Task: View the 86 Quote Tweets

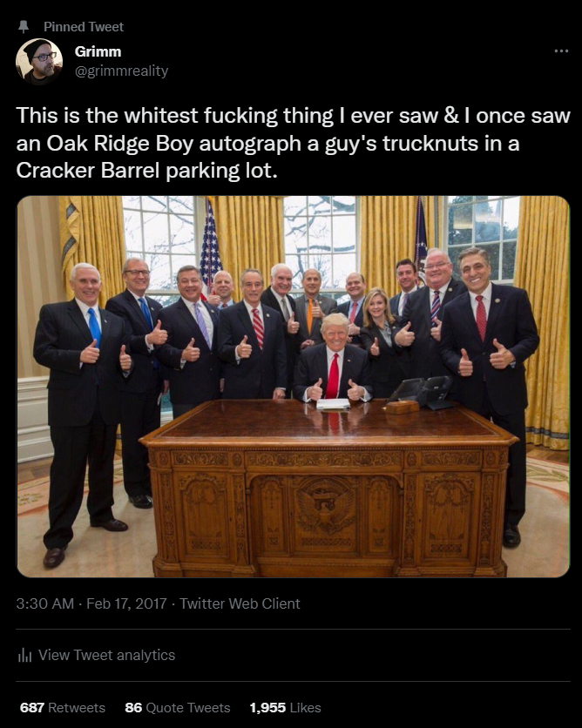Action: point(178,708)
